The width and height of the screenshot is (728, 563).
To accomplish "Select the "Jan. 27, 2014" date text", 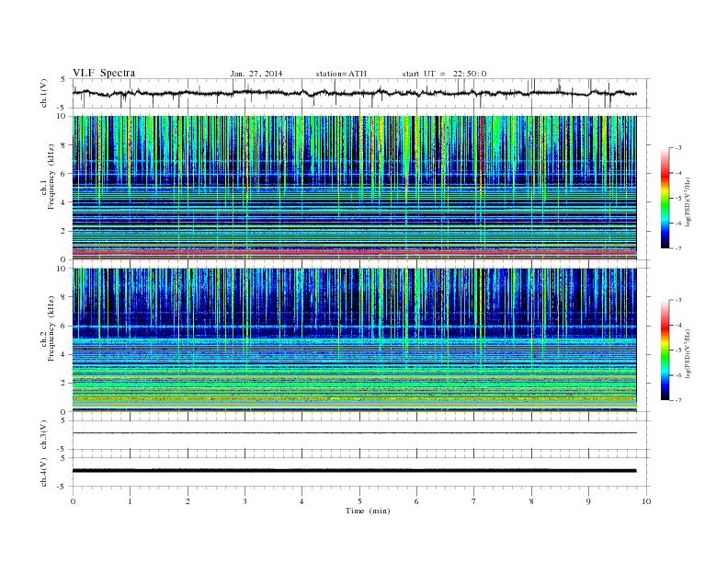I will point(256,74).
